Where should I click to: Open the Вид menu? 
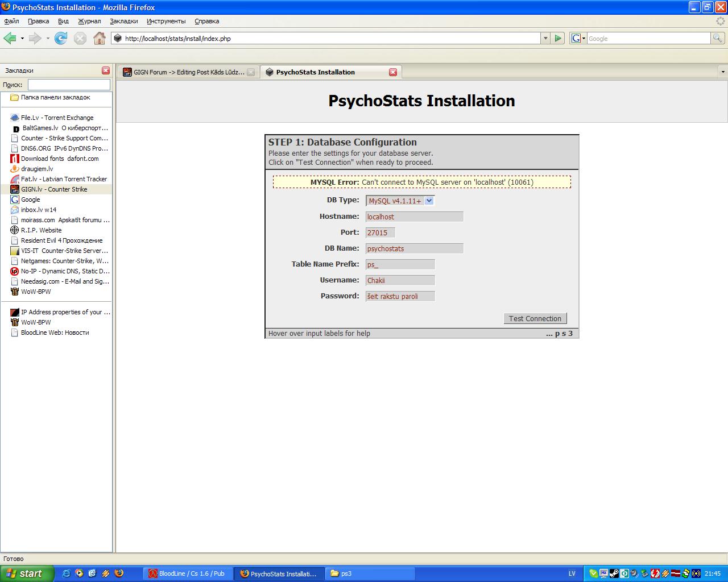point(63,21)
